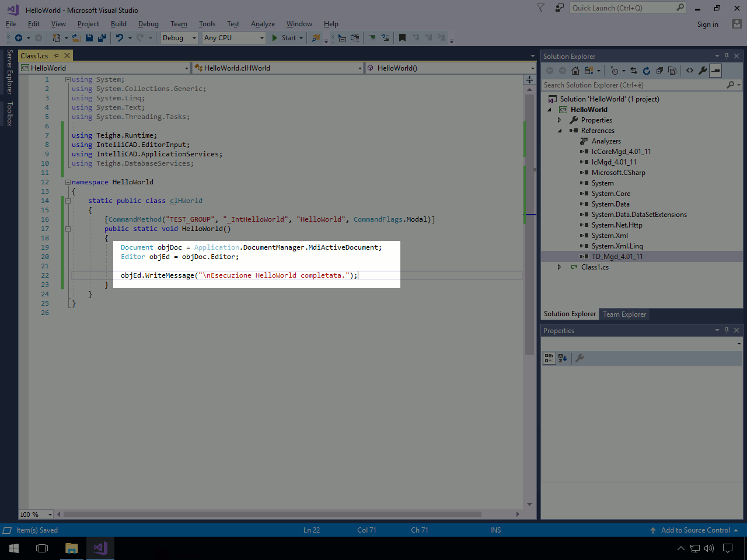Open the Windows Start menu
747x560 pixels.
(x=14, y=548)
